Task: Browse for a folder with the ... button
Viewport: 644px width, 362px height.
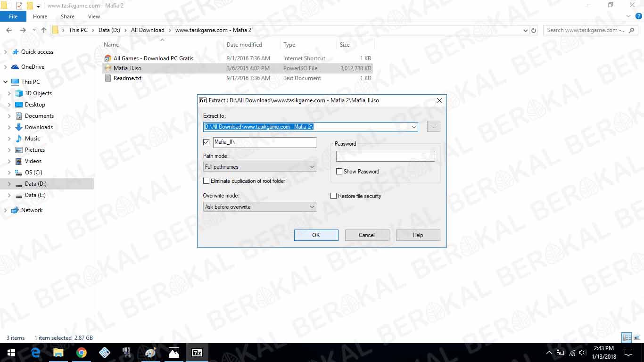Action: pos(433,126)
